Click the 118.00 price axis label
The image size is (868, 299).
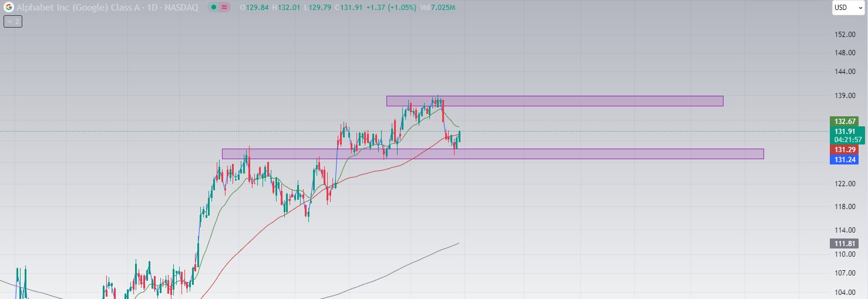844,207
